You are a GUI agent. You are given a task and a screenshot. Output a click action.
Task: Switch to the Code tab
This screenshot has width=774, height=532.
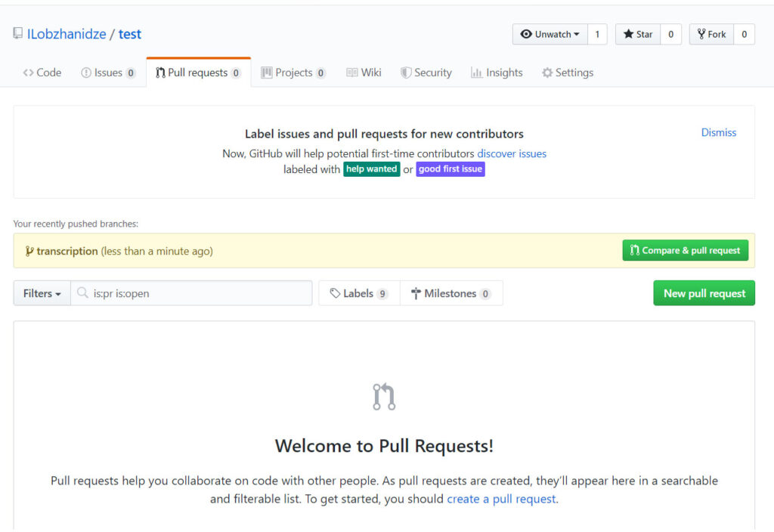tap(42, 73)
